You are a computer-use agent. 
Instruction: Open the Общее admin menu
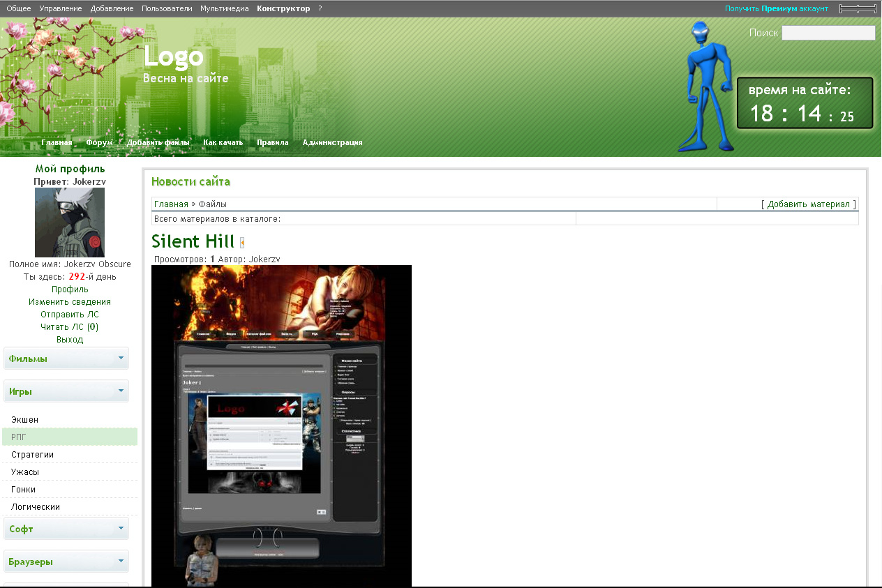click(x=18, y=8)
